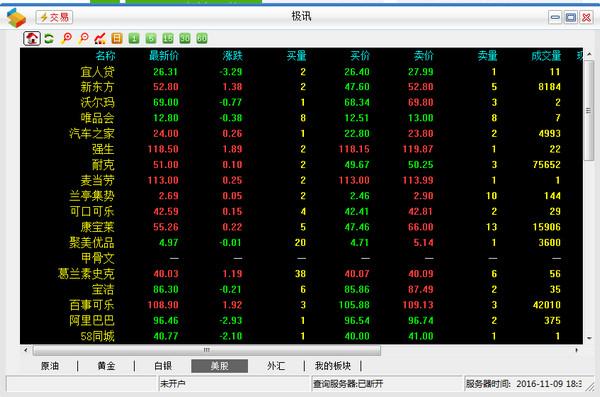Close the 极讯 window

point(586,17)
